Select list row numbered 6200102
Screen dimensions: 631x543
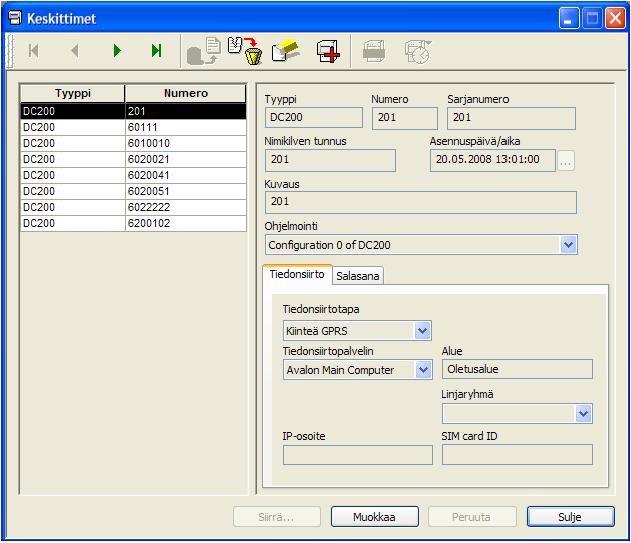[133, 223]
